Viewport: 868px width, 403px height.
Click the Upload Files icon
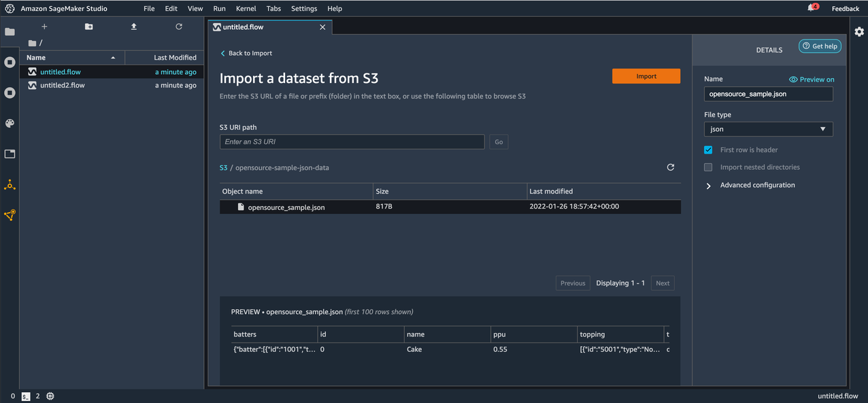pyautogui.click(x=134, y=27)
